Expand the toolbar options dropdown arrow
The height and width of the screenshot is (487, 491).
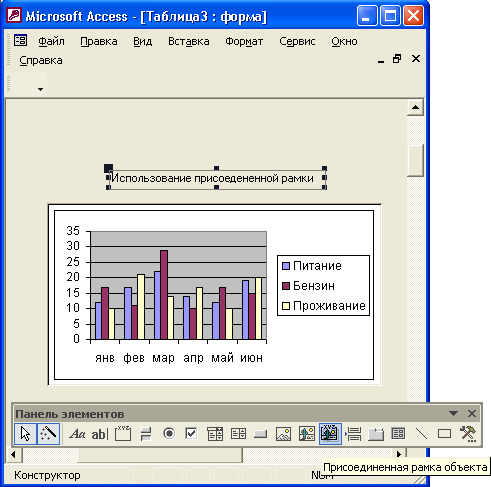(40, 89)
